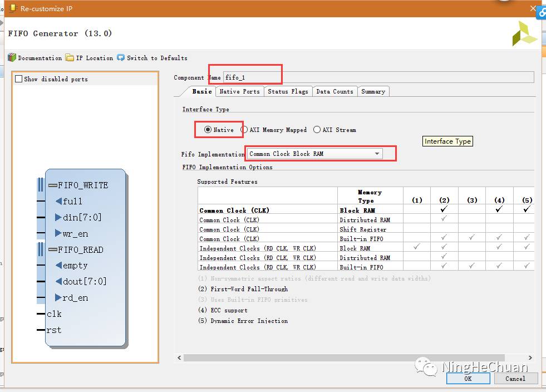This screenshot has height=392, width=546.
Task: Click the Xilinx logo in the header
Action: (x=524, y=34)
